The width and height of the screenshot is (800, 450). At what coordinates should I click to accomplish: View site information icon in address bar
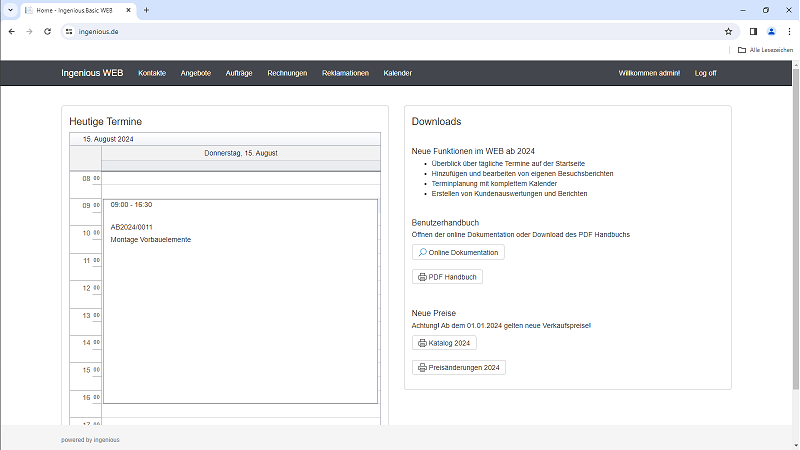click(x=69, y=32)
